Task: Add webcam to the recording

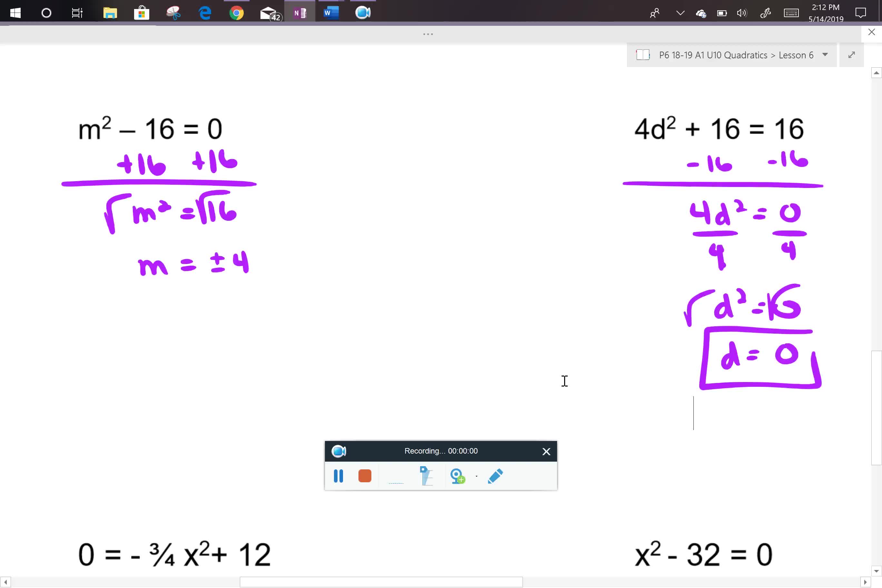Action: point(457,476)
